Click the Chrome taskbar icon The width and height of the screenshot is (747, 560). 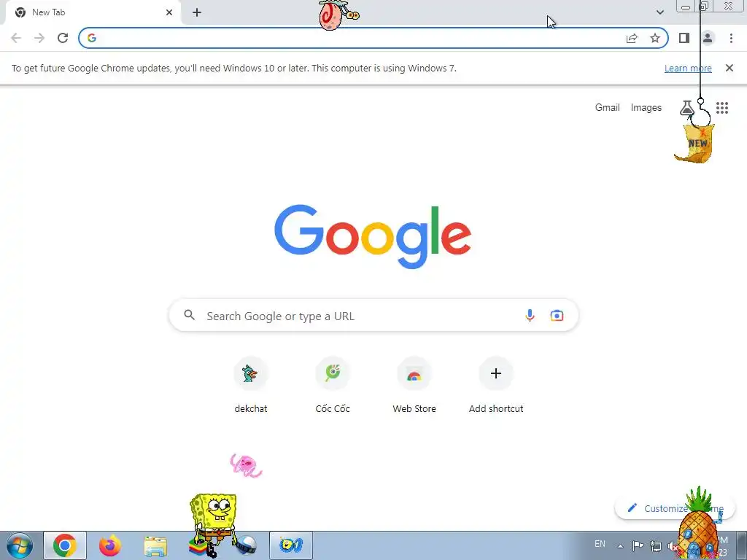(x=65, y=545)
